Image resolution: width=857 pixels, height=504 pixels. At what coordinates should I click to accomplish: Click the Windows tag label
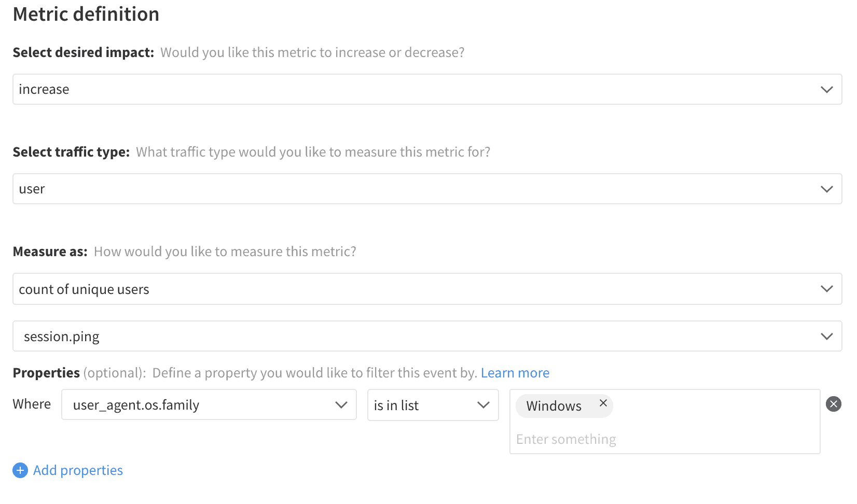[x=554, y=406]
